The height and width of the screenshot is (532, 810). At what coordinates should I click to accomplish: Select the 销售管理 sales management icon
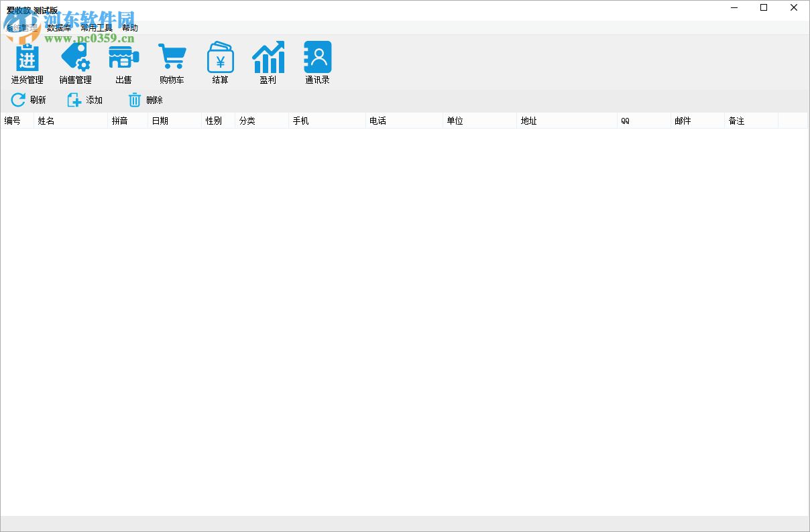[75, 62]
